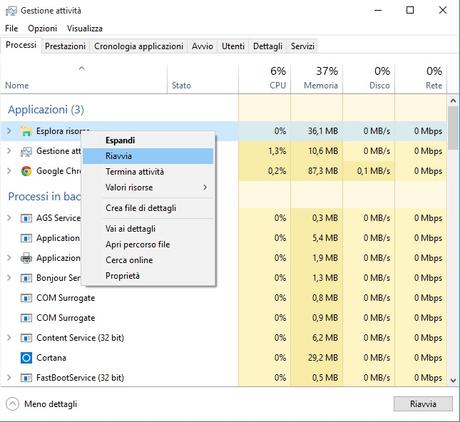Click the Applicazioni (3) group heading

[x=46, y=109]
